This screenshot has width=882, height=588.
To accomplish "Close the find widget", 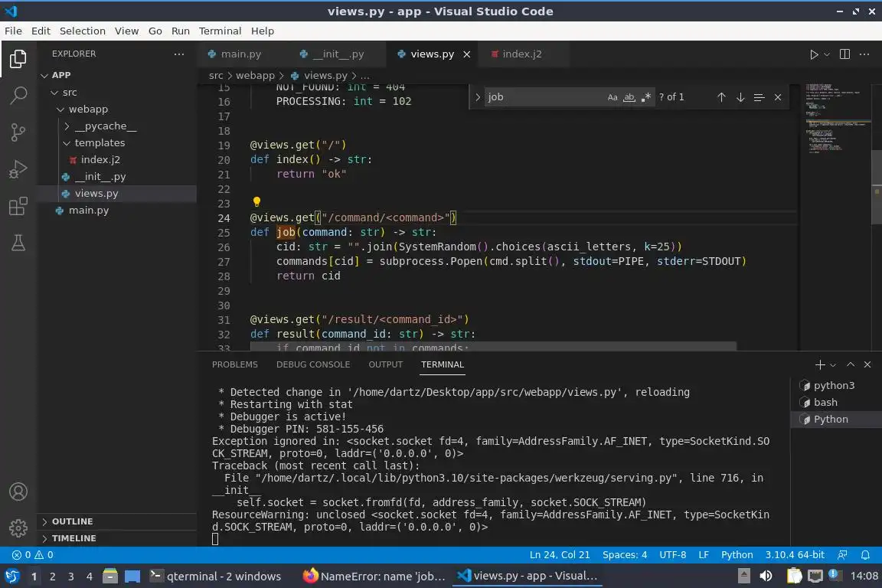I will (x=778, y=97).
